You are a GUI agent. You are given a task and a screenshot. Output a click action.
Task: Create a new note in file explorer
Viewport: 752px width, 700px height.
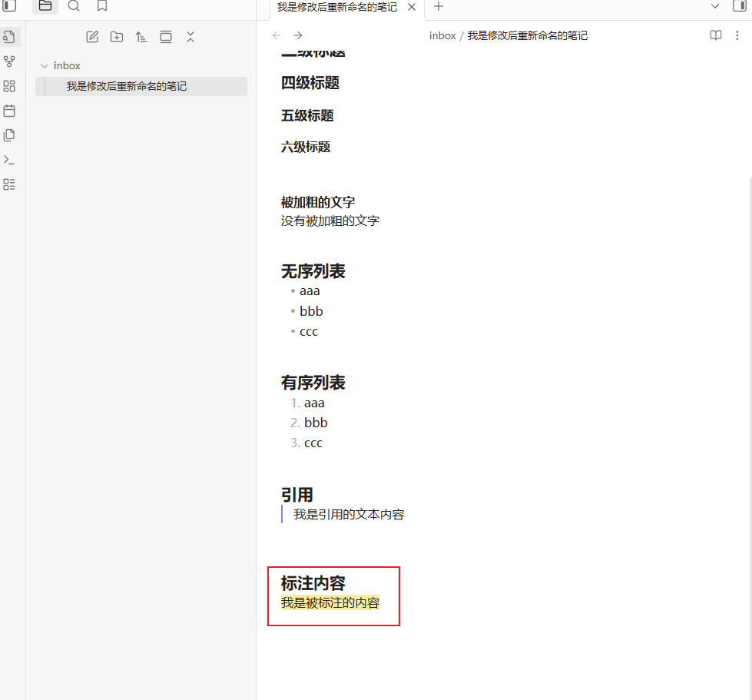pyautogui.click(x=92, y=37)
